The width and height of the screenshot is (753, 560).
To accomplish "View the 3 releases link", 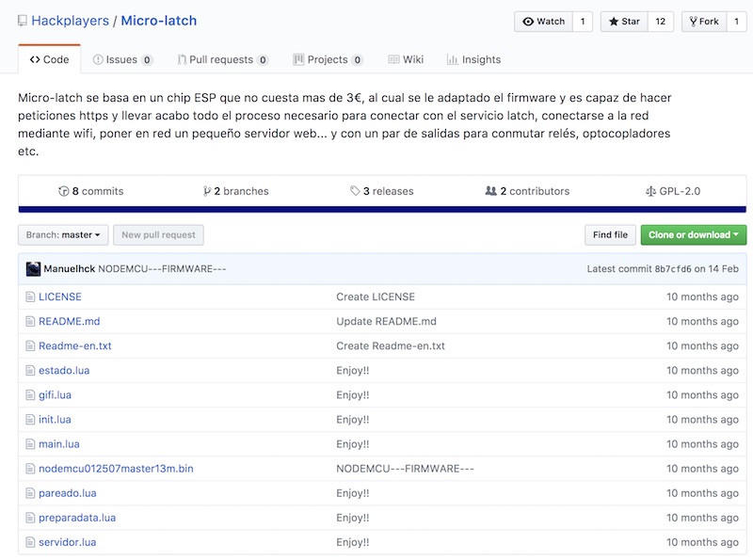I will (382, 191).
